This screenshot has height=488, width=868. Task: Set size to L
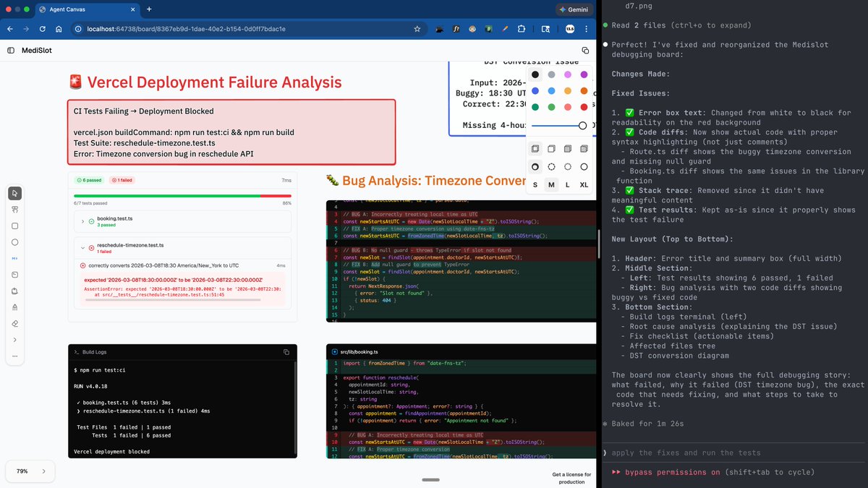(568, 185)
